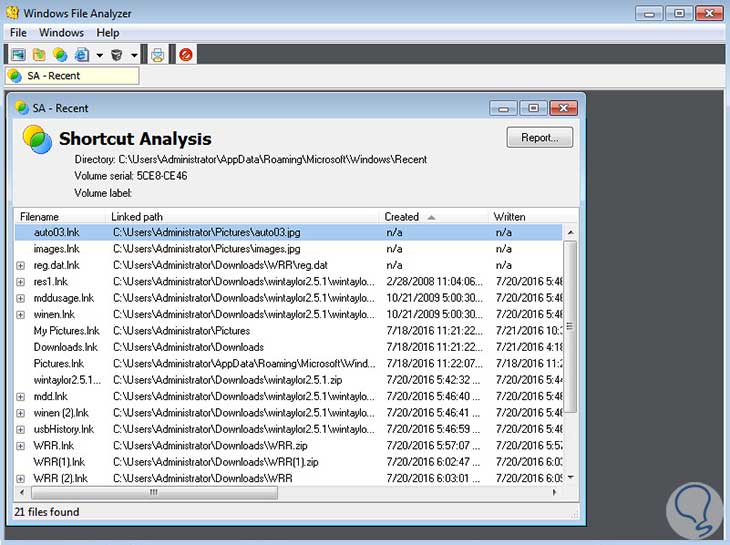Click the file list vertical scrollbar thumb
The image size is (730, 545).
coord(570,326)
